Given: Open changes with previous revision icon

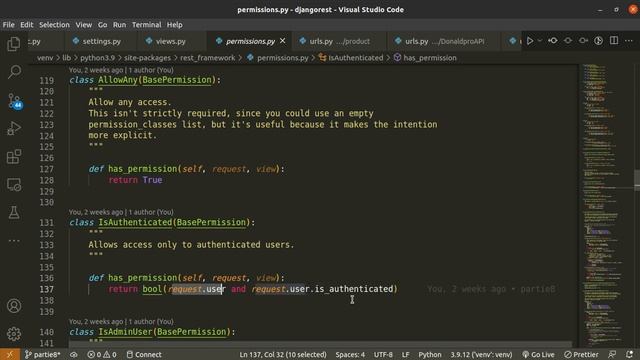Looking at the screenshot, I should coord(553,41).
